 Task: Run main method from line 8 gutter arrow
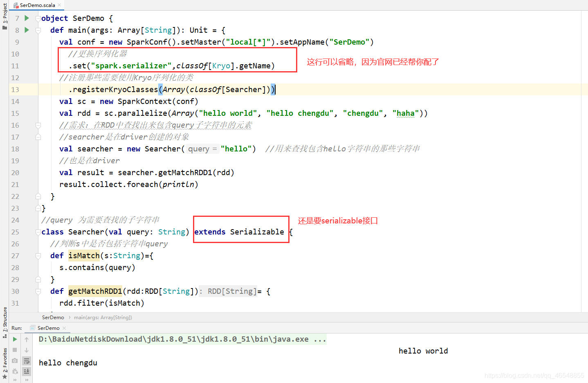click(x=27, y=30)
